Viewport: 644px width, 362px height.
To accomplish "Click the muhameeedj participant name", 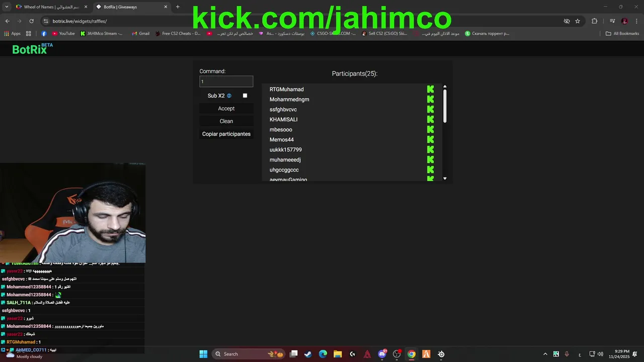I will [x=285, y=159].
